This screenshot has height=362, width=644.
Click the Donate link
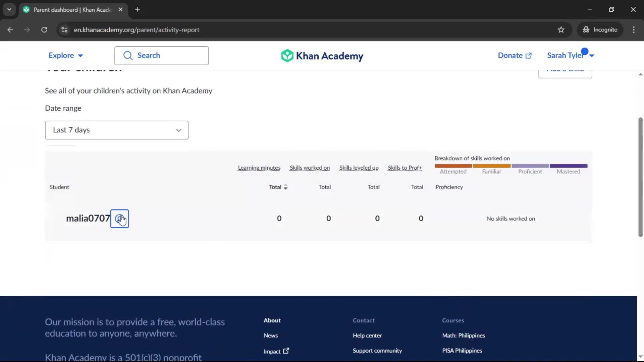[515, 56]
